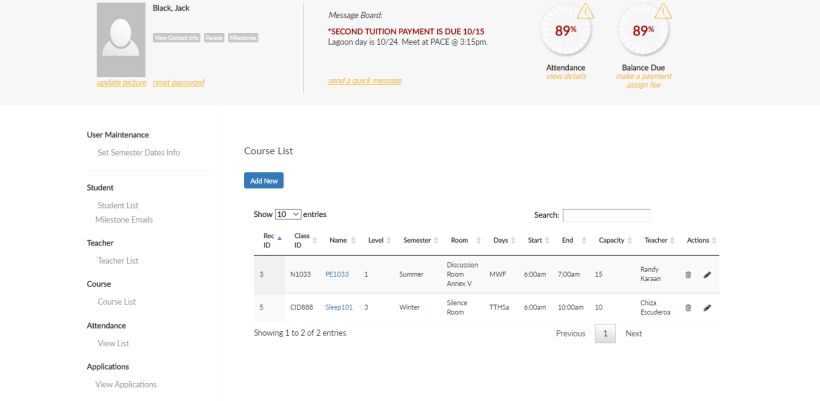820x401 pixels.
Task: Open the PE1033 course link
Action: tap(337, 274)
